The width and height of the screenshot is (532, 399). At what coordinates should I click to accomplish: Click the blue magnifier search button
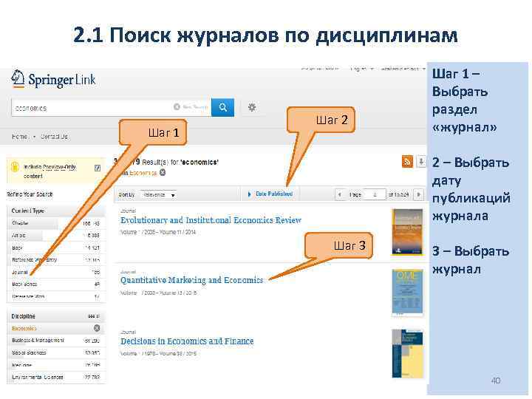tap(222, 108)
